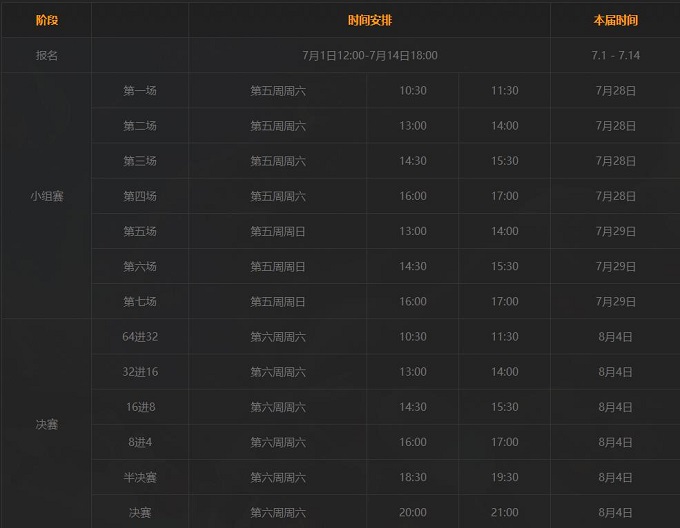Viewport: 680px width, 528px height.
Task: Click the 小组赛 stage label
Action: pos(47,196)
